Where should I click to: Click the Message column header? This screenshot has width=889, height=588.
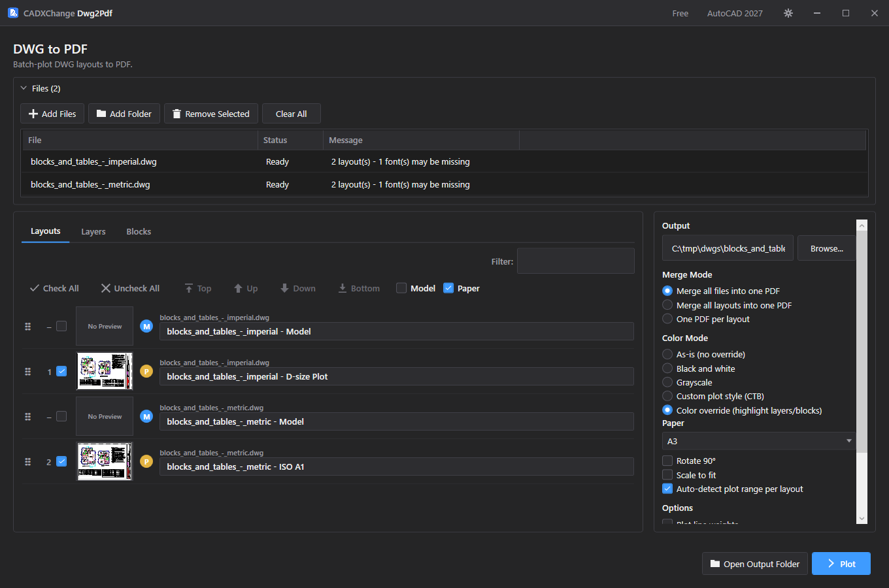pyautogui.click(x=421, y=140)
